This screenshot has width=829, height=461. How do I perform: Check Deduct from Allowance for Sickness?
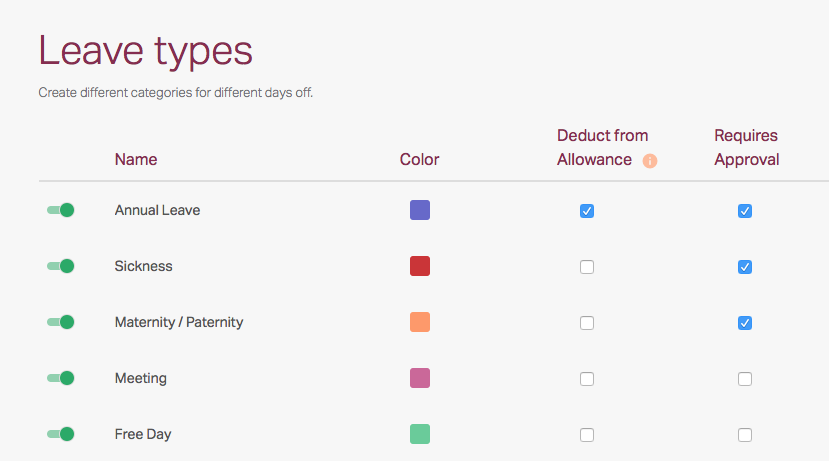(587, 267)
